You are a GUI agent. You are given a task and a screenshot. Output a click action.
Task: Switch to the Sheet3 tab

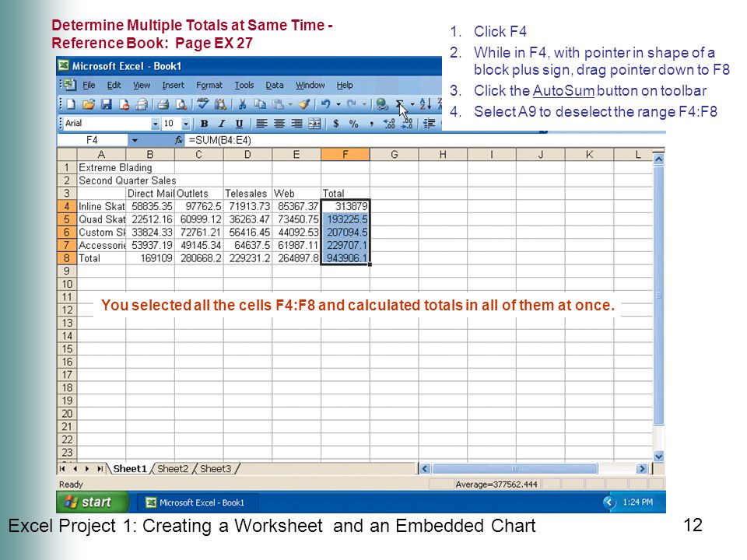[x=216, y=468]
